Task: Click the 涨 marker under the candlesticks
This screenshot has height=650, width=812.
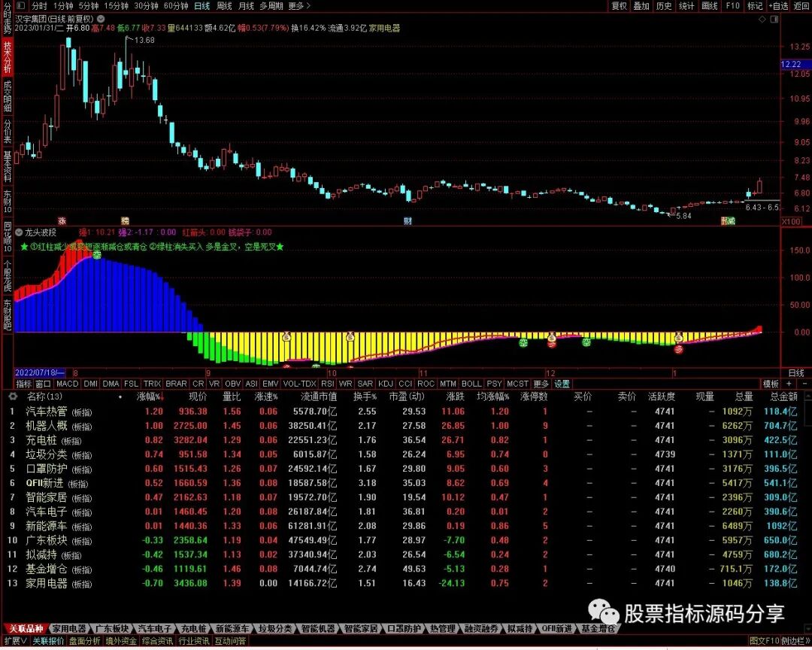Action: coord(62,221)
